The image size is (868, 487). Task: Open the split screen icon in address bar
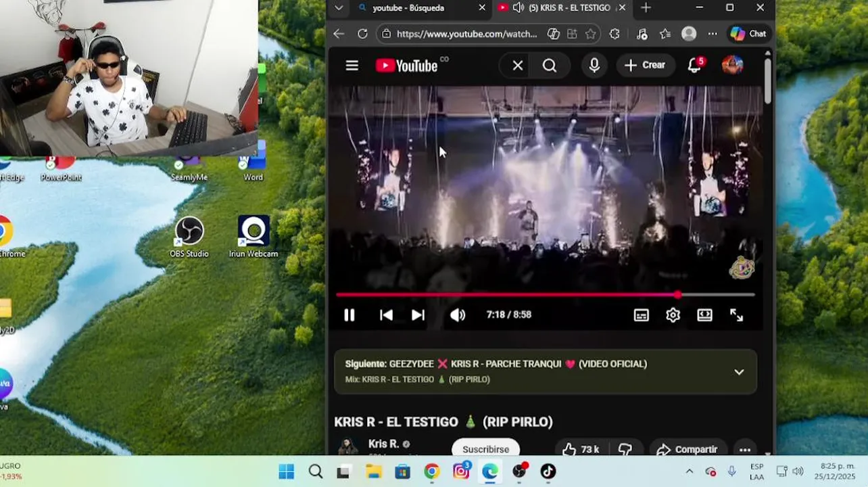tap(572, 34)
